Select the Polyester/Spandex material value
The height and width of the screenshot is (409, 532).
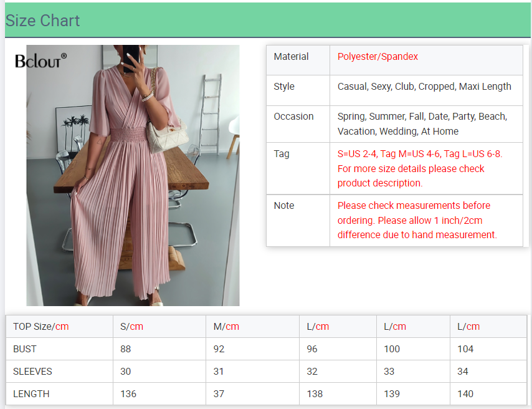click(x=378, y=57)
